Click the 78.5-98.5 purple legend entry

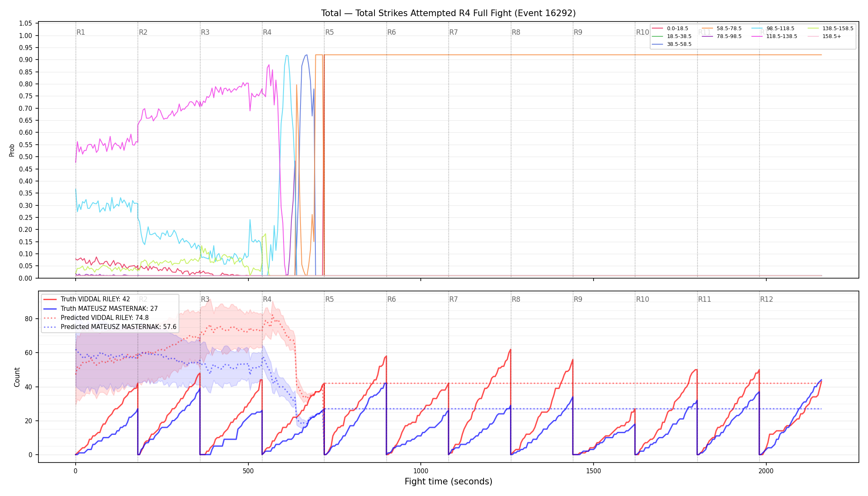pyautogui.click(x=722, y=36)
